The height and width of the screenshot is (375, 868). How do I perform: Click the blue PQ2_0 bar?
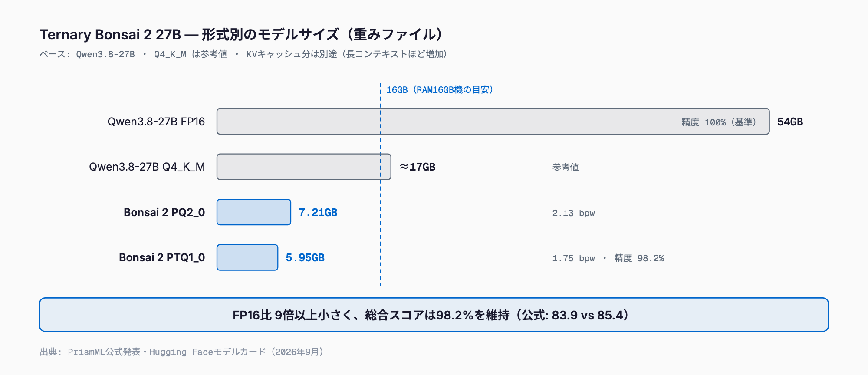point(254,212)
